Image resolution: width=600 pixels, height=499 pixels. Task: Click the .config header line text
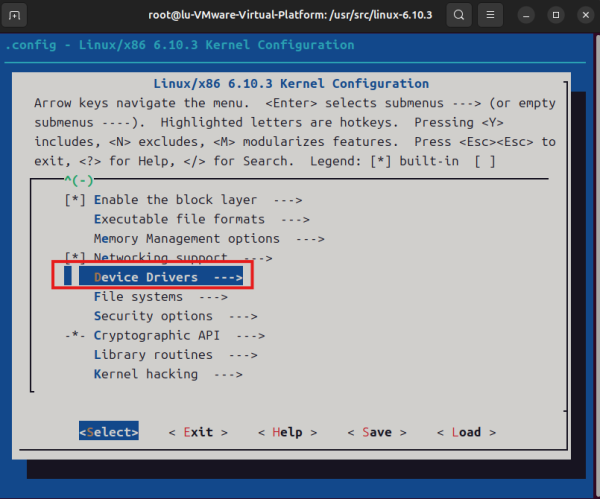[180, 45]
